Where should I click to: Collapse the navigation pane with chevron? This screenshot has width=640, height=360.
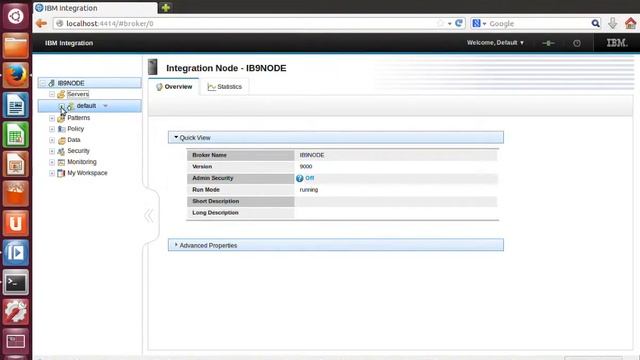(149, 216)
